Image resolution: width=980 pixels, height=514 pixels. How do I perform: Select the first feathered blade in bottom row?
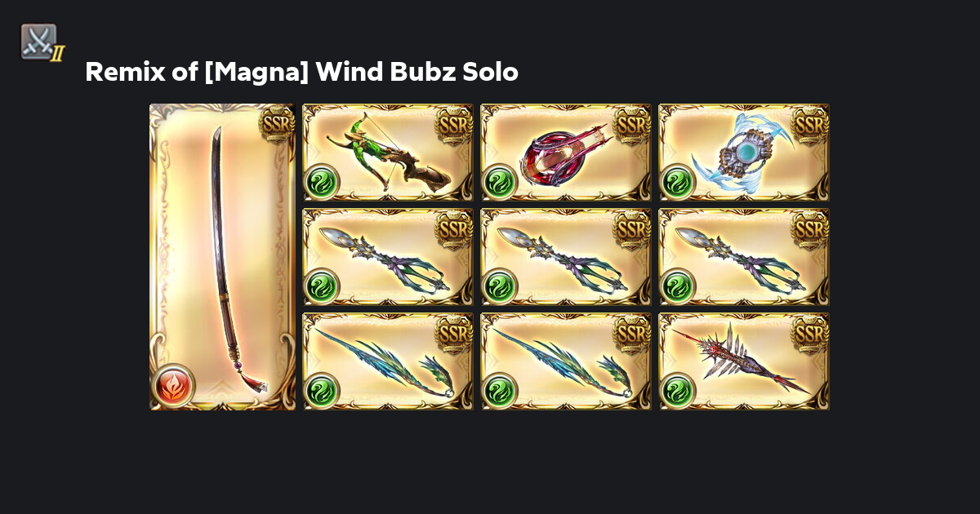[x=388, y=361]
